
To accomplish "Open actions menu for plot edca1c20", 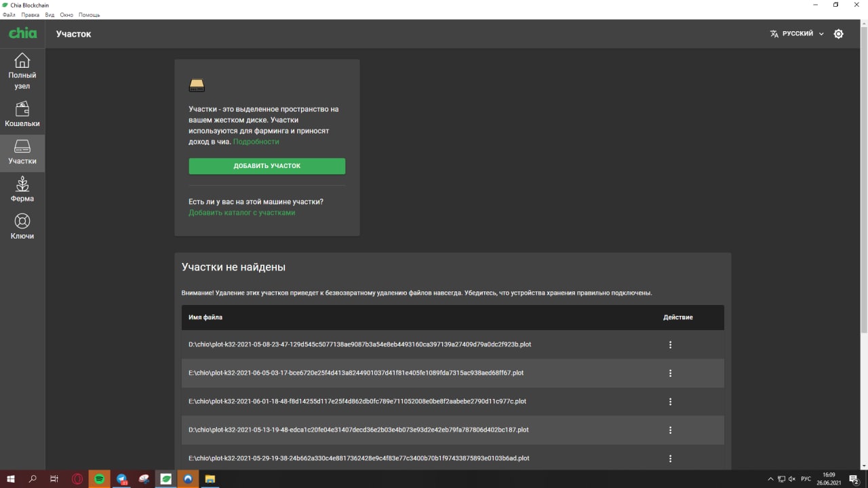I will coord(670,430).
